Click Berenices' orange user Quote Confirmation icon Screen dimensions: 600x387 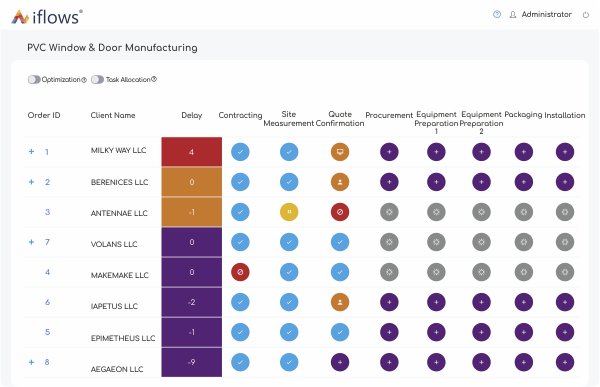point(340,182)
